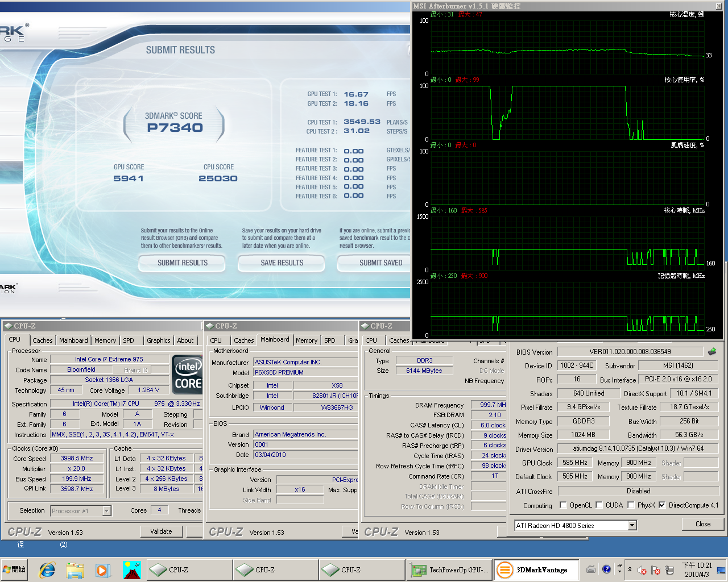
Task: Click the volcano picture icon on taskbar
Action: [x=131, y=569]
